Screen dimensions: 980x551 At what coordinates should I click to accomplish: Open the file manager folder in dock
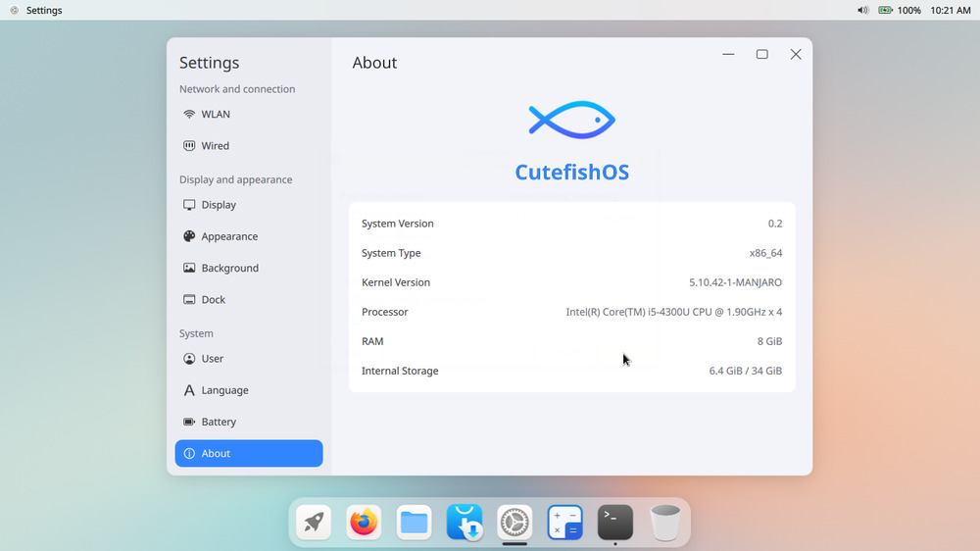[x=414, y=522]
